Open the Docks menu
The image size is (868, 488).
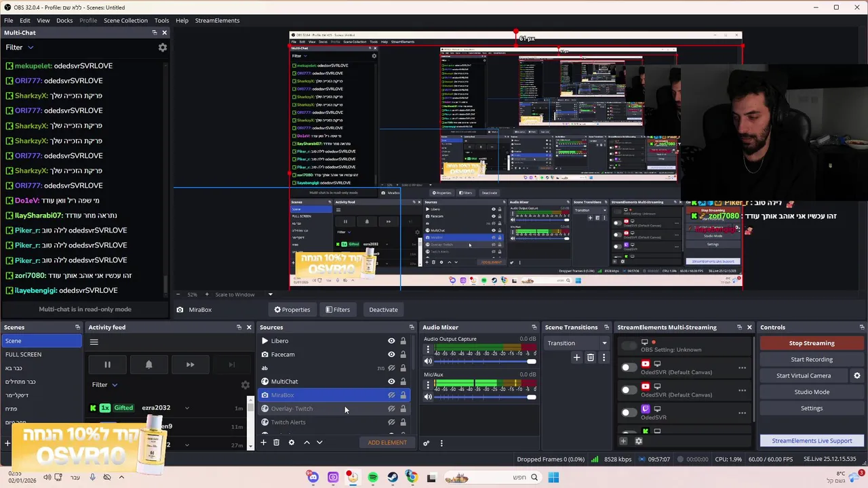click(64, 20)
